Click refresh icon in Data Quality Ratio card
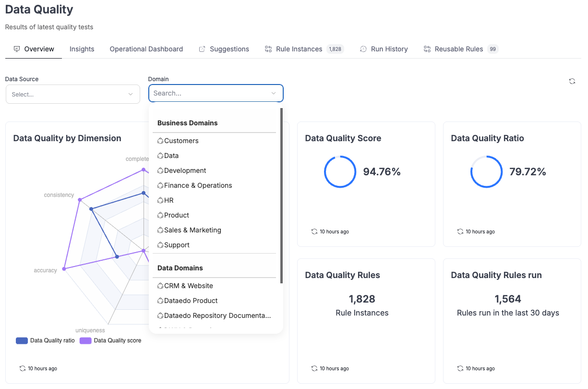Viewport: 588px width, 389px height. 460,231
